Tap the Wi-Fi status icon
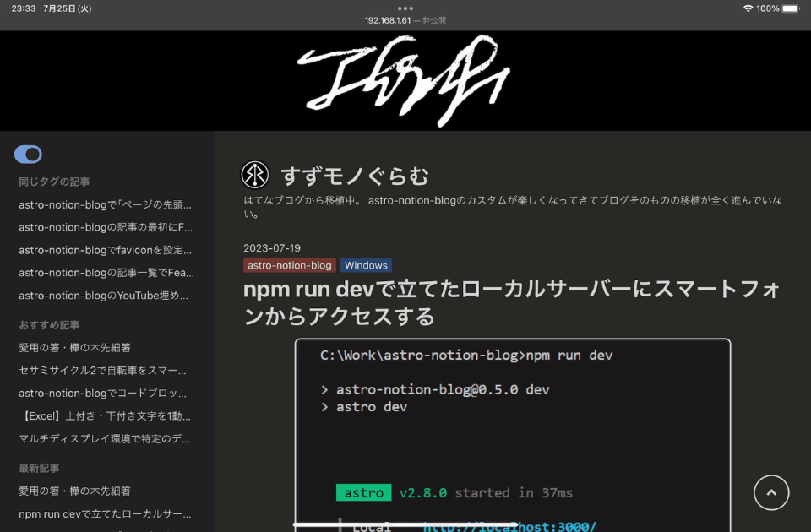 tap(748, 8)
